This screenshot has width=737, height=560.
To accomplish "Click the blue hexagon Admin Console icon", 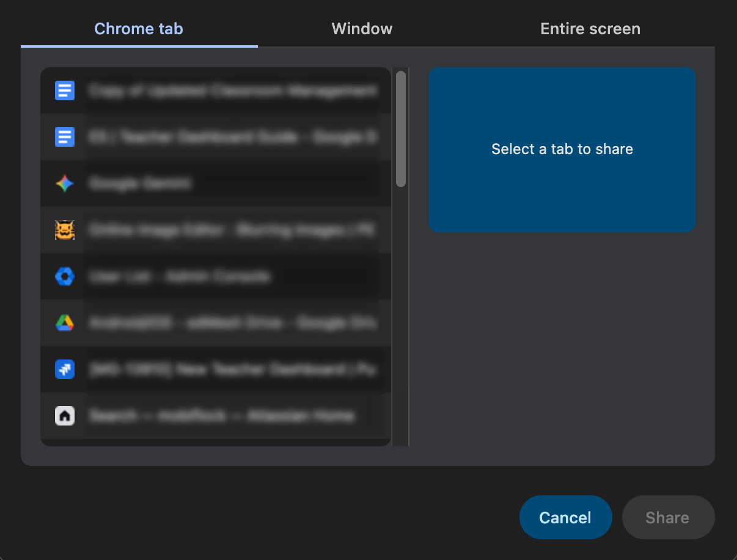I will [65, 276].
